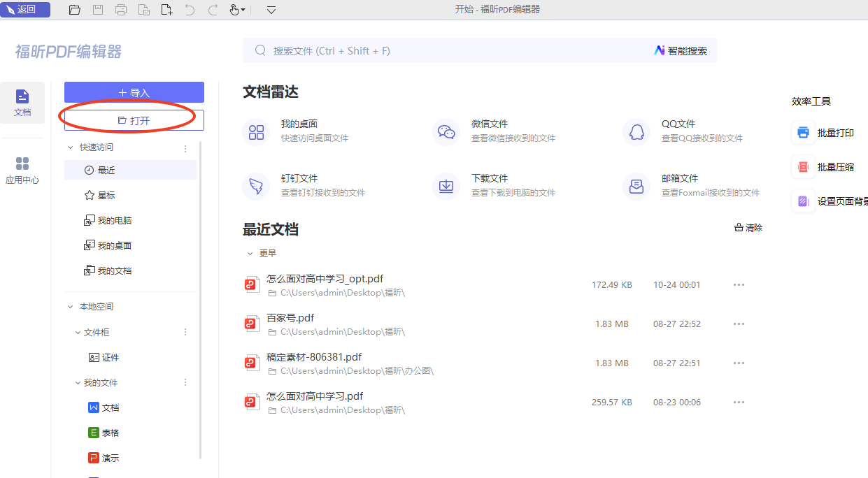
Task: Open the customize quick access toolbar dropdown
Action: pyautogui.click(x=271, y=10)
